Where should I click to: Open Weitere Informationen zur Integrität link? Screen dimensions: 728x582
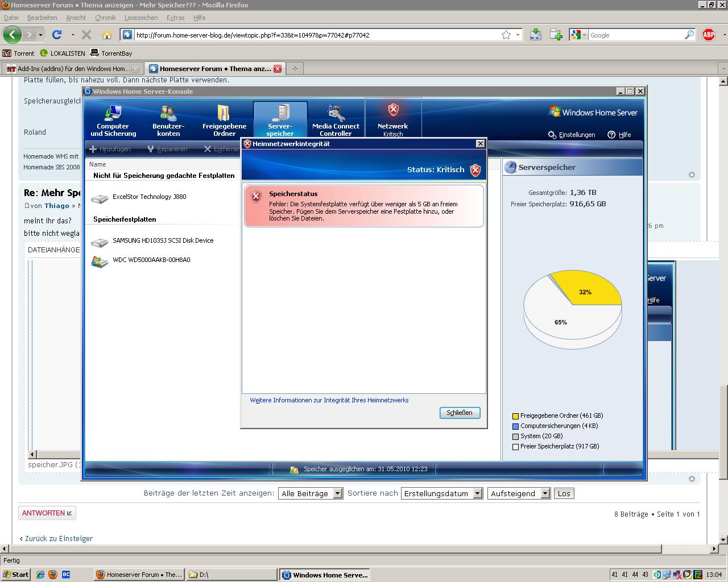pos(329,400)
